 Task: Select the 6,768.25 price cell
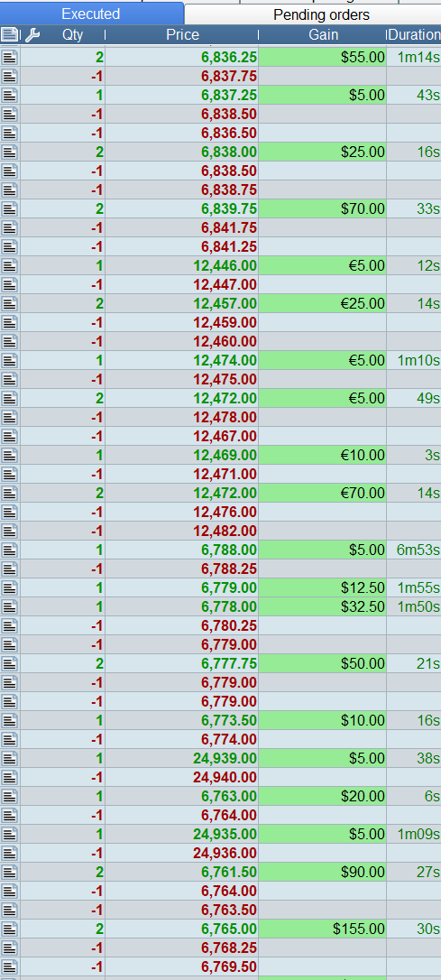pyautogui.click(x=182, y=948)
